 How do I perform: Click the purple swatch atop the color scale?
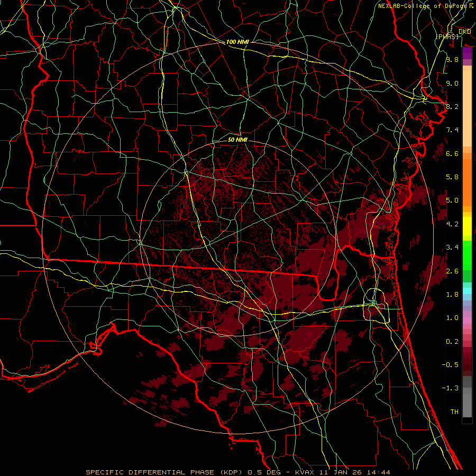click(x=467, y=53)
